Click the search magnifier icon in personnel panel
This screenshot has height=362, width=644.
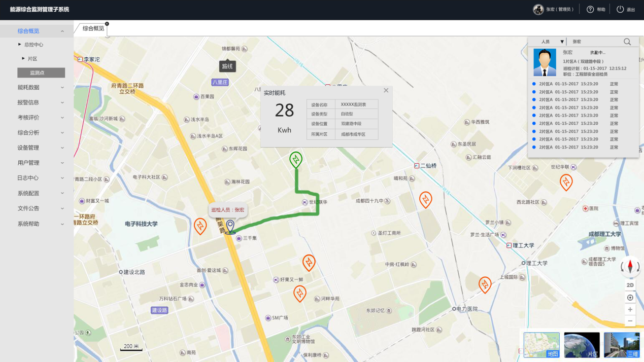point(627,42)
